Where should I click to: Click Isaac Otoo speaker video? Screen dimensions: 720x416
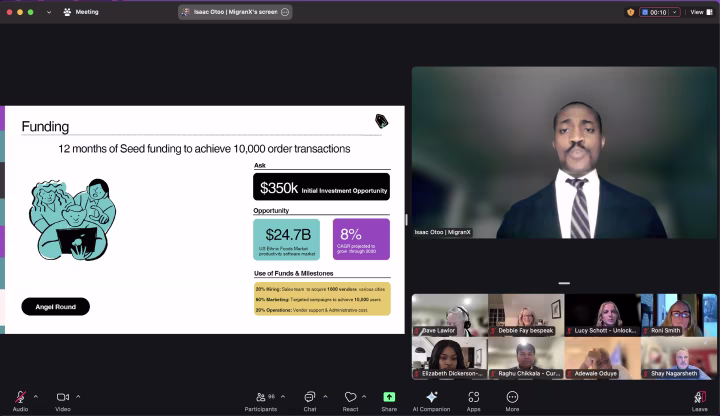564,152
